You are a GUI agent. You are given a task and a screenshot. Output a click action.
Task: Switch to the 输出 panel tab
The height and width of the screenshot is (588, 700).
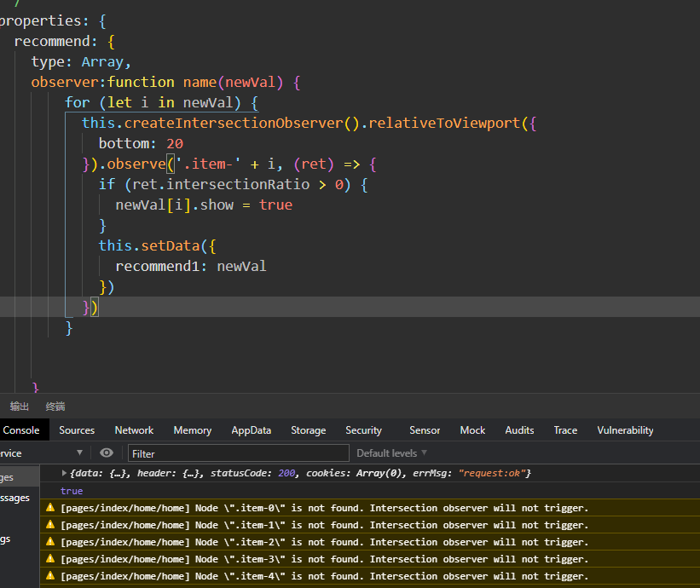click(x=20, y=406)
